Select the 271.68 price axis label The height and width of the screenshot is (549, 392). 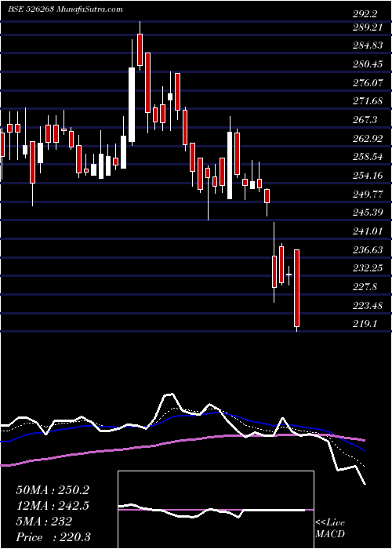point(368,101)
